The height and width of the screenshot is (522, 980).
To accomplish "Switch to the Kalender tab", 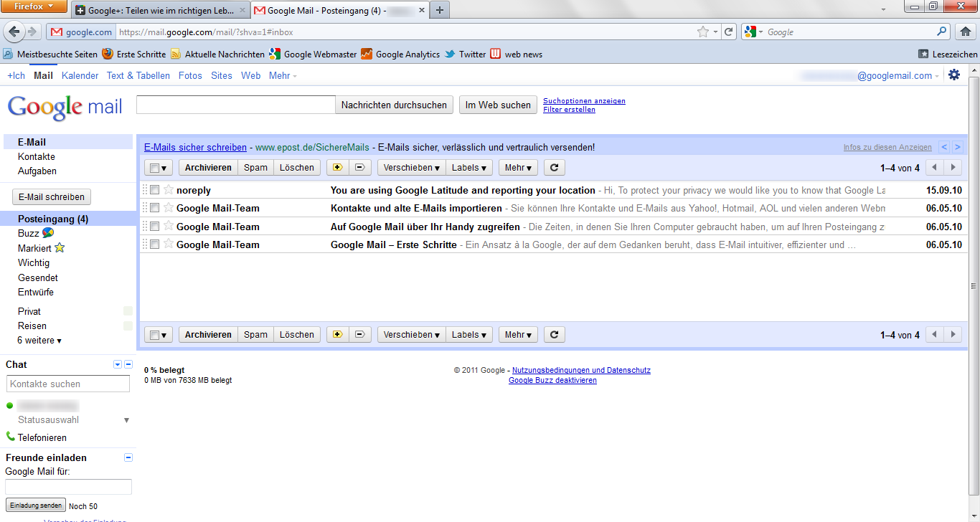I will (x=80, y=75).
